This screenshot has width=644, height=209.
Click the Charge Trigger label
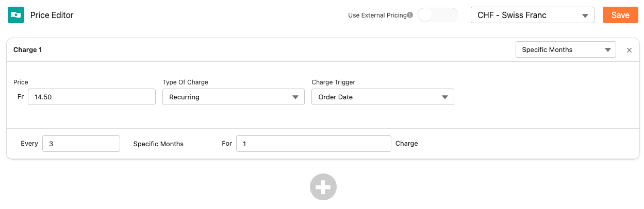pos(333,82)
